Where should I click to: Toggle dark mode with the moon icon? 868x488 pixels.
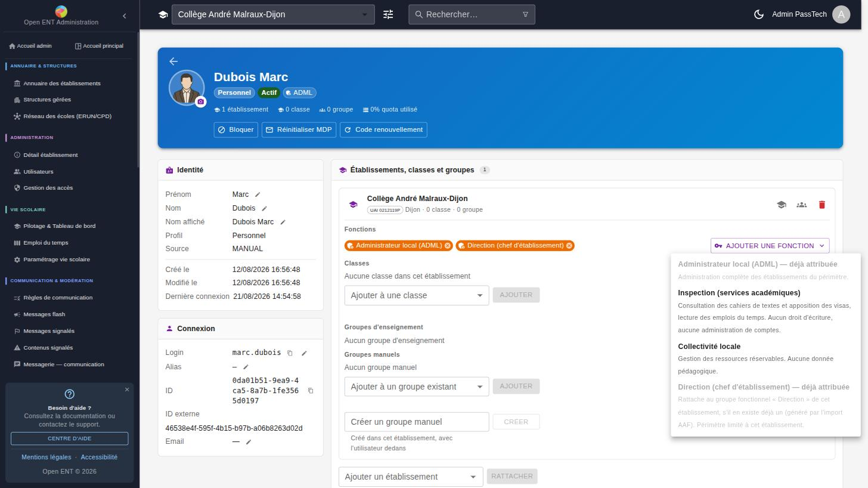click(x=759, y=14)
